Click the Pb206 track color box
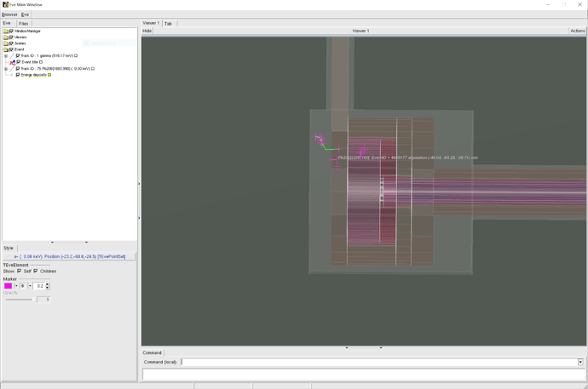The height and width of the screenshot is (389, 588). 93,69
